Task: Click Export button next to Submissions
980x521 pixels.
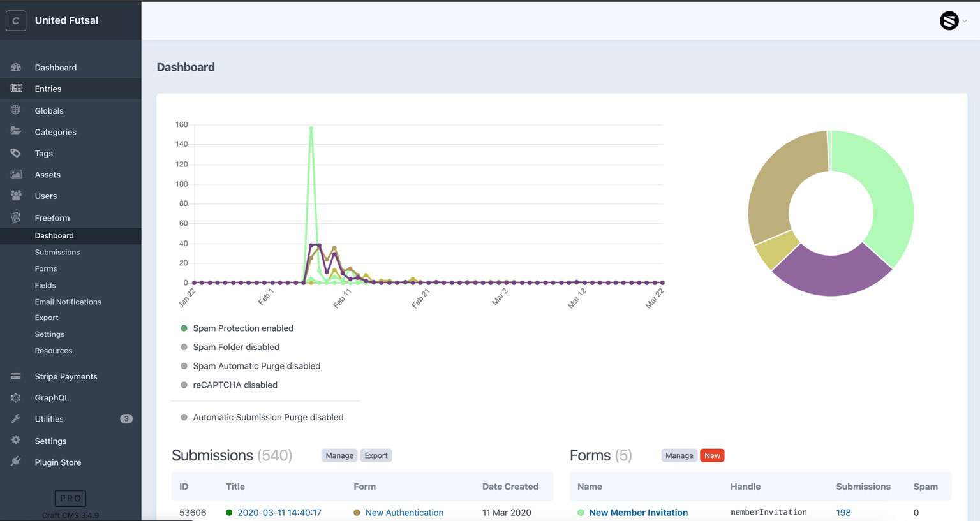Action: point(376,455)
